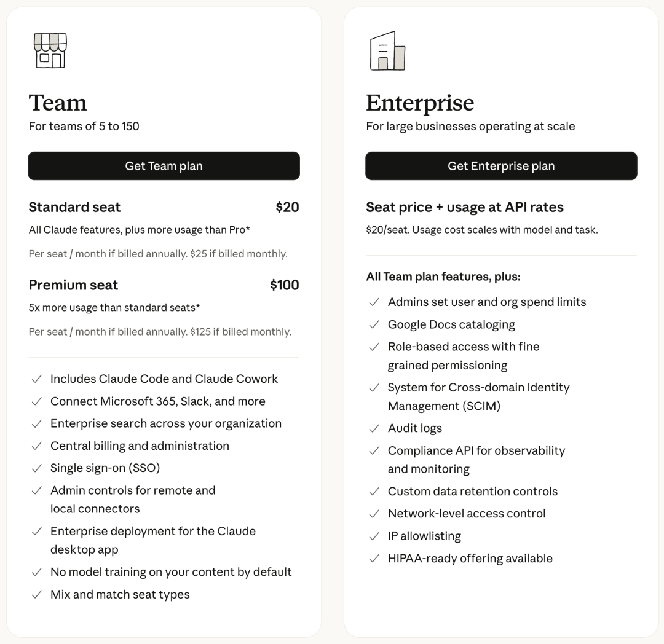This screenshot has width=664, height=644.
Task: Click Custom data retention controls feature text
Action: (473, 491)
